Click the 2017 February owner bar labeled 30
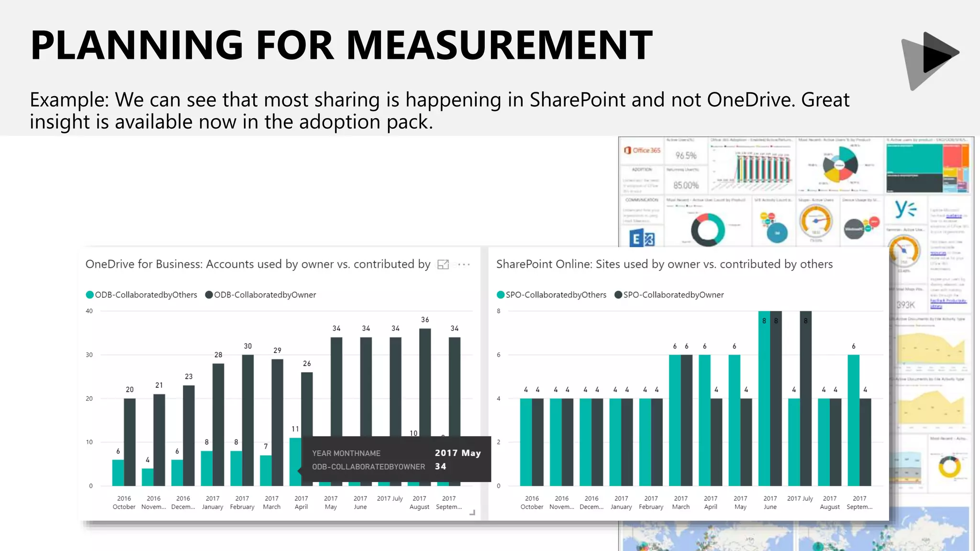Viewport: 980px width, 551px height. click(x=248, y=420)
